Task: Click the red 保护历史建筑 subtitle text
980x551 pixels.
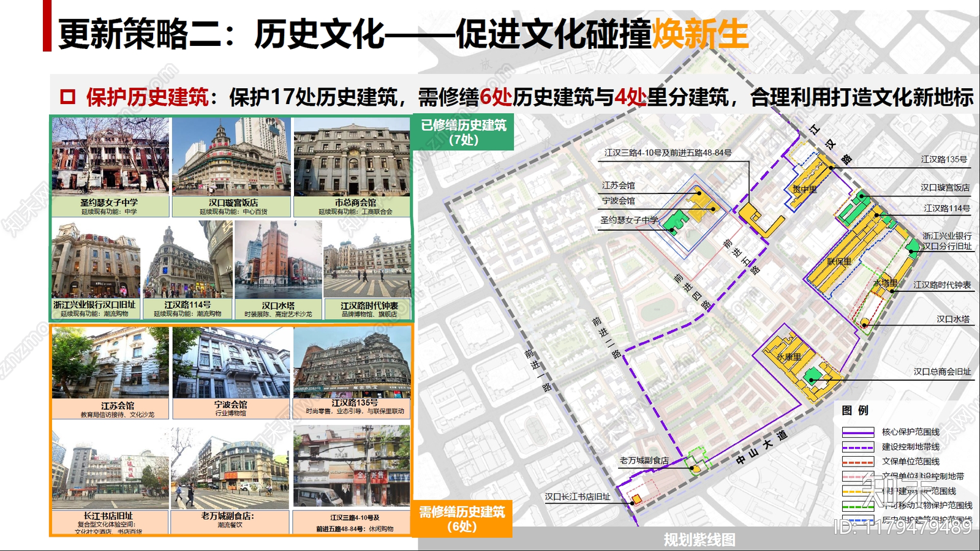Action: coord(147,97)
